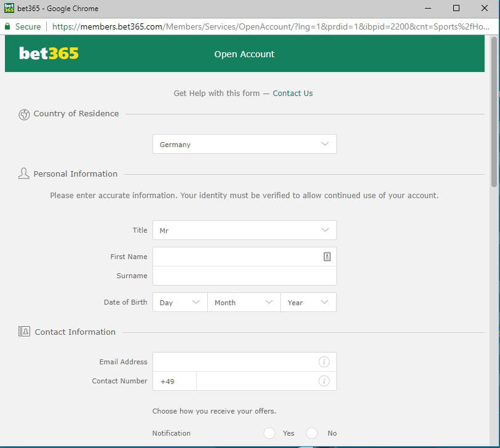Open the Day dropdown for Date of Birth
Screen dimensions: 500x448
(180, 302)
